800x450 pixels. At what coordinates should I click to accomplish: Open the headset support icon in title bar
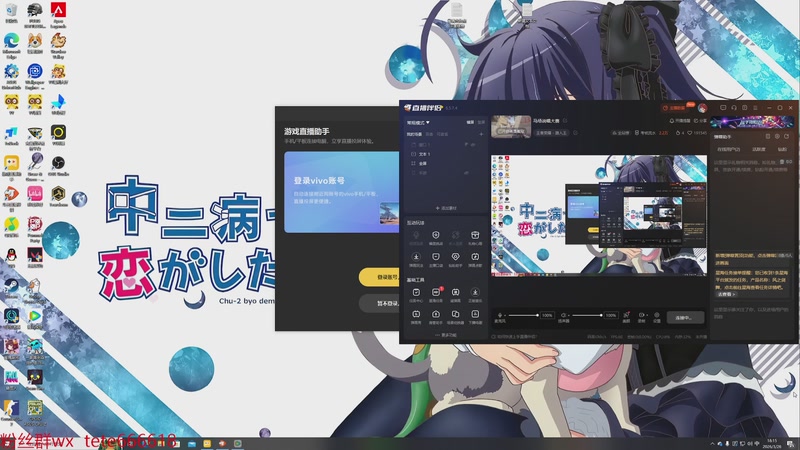pyautogui.click(x=734, y=108)
